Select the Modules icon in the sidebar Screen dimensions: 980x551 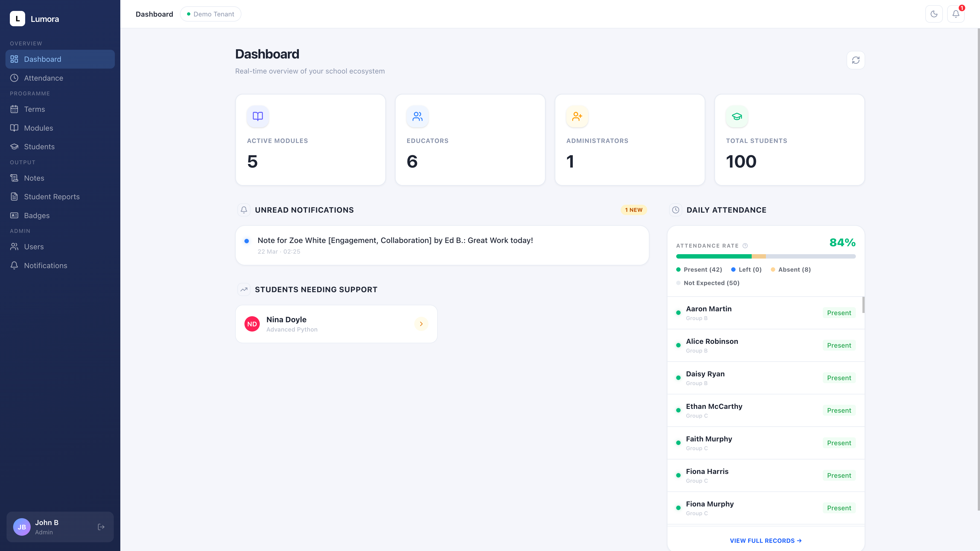14,128
